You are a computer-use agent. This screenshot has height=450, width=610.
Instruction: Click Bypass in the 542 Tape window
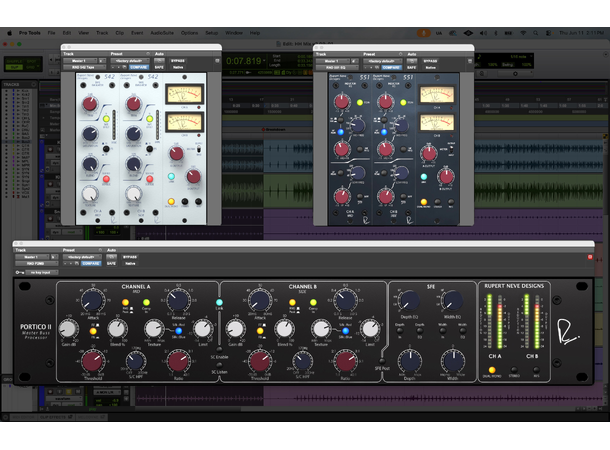(x=178, y=61)
